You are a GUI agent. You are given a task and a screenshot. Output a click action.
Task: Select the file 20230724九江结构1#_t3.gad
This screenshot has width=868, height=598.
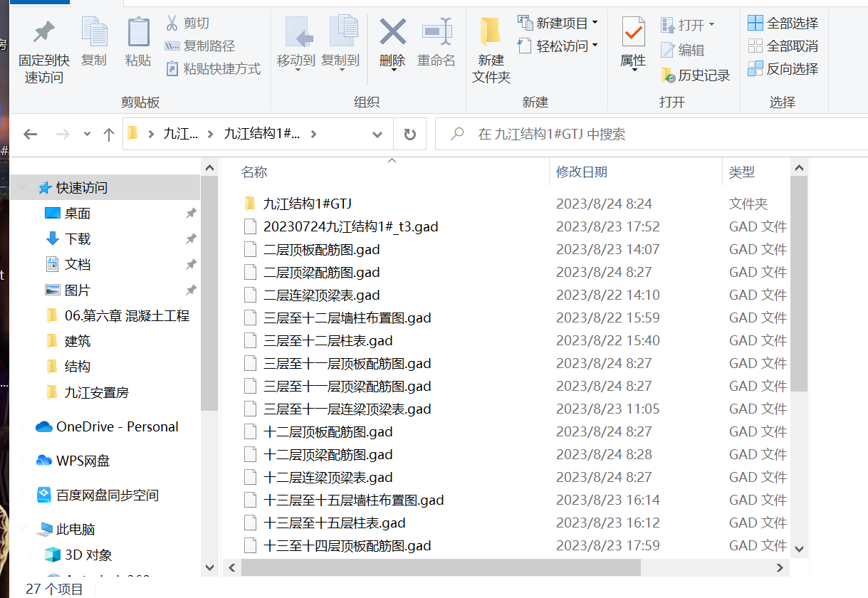click(514, 226)
